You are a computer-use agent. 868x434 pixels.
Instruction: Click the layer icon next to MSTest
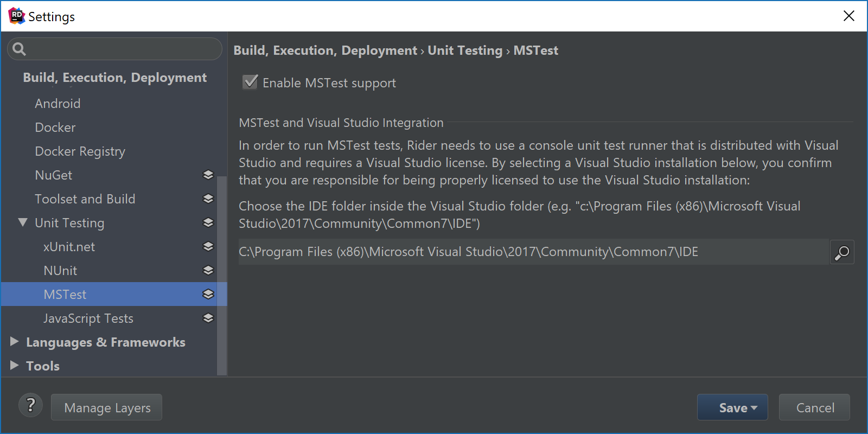208,294
